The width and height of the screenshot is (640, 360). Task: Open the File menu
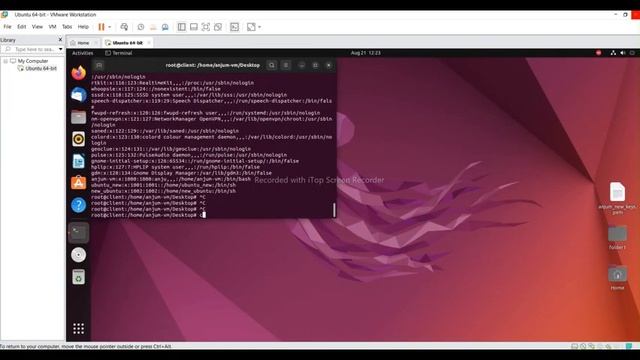pyautogui.click(x=7, y=27)
